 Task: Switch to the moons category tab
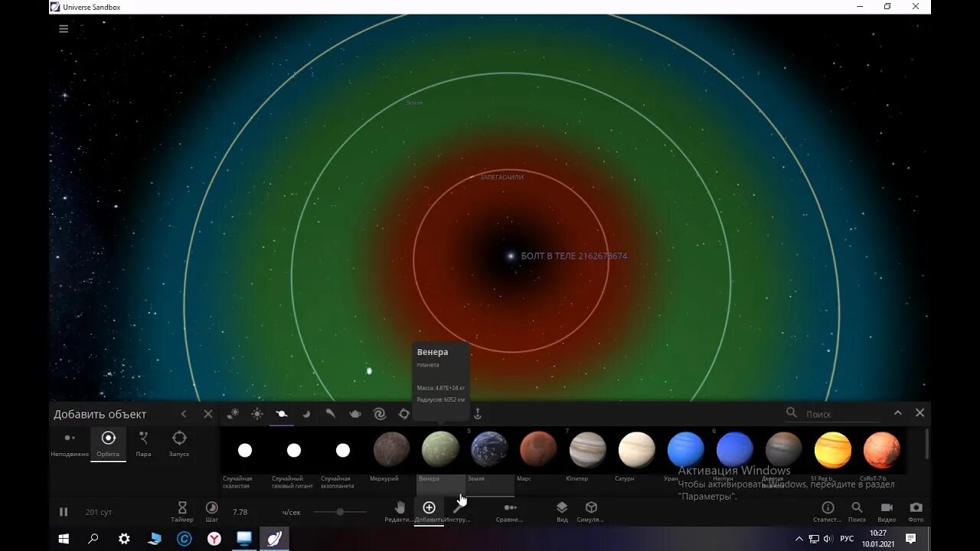tap(306, 414)
